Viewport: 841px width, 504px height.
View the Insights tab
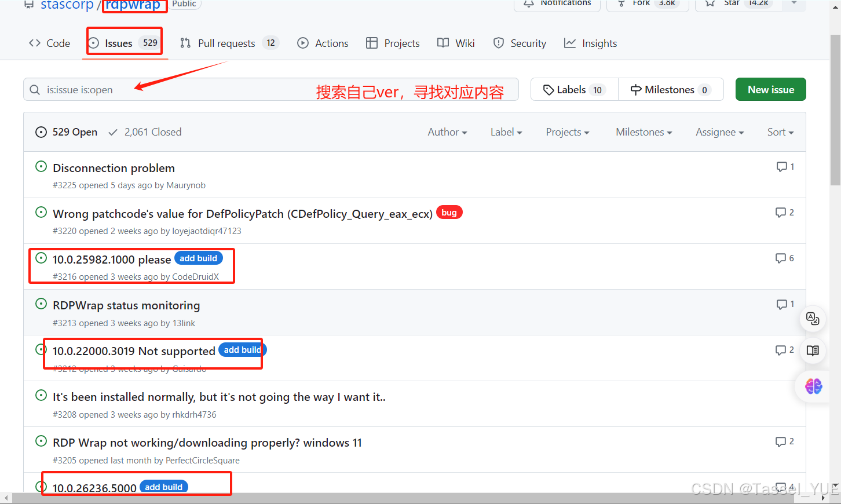pyautogui.click(x=590, y=43)
